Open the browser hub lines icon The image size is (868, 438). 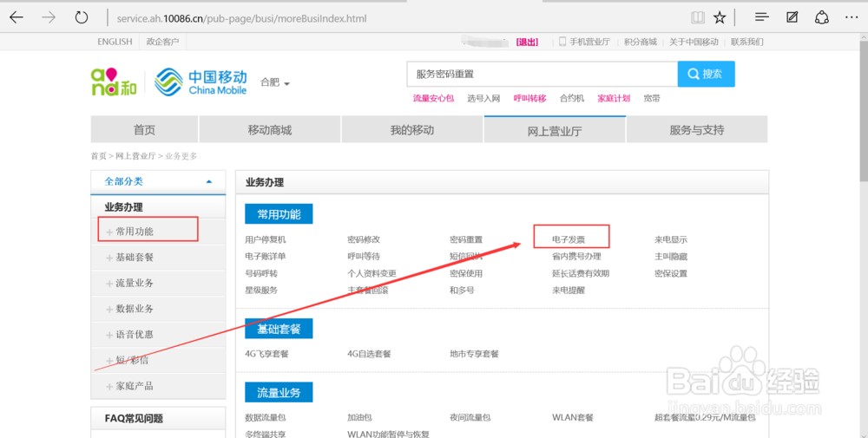pyautogui.click(x=762, y=17)
